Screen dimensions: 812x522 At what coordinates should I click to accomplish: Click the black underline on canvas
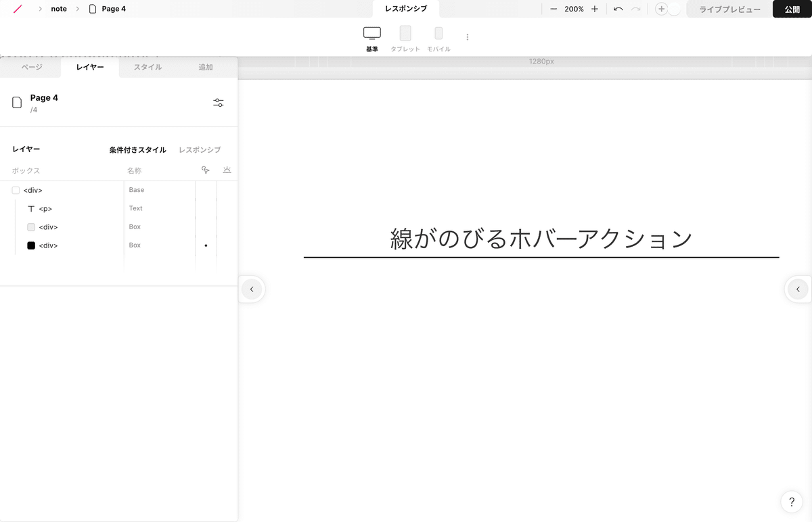coord(541,257)
